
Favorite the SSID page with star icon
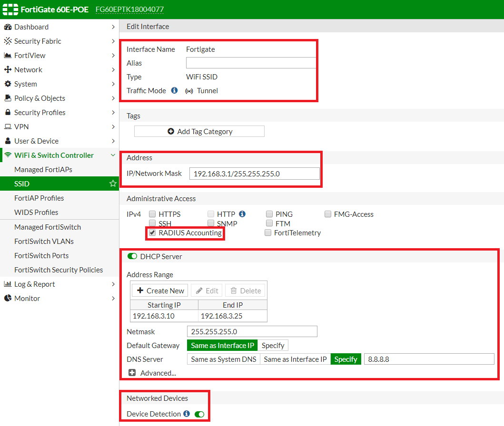[x=113, y=184]
